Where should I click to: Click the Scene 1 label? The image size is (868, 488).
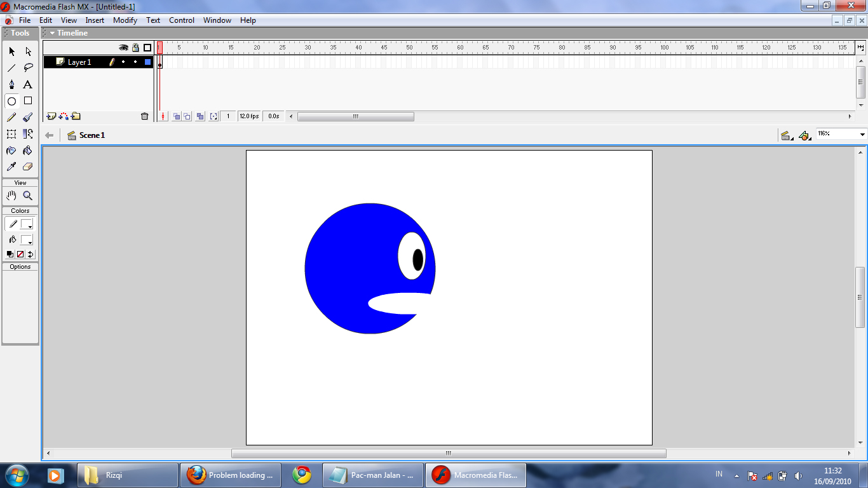[x=92, y=135]
